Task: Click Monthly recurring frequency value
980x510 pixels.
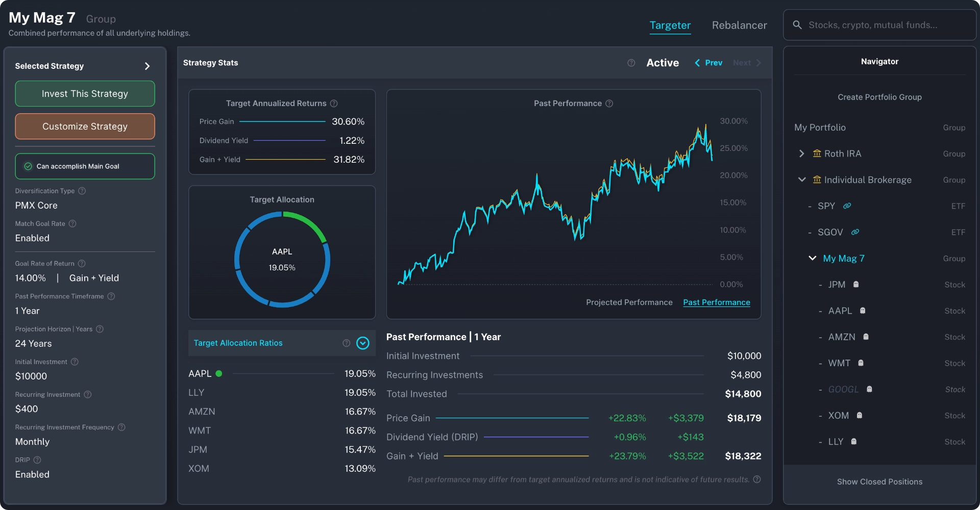Action: [32, 442]
